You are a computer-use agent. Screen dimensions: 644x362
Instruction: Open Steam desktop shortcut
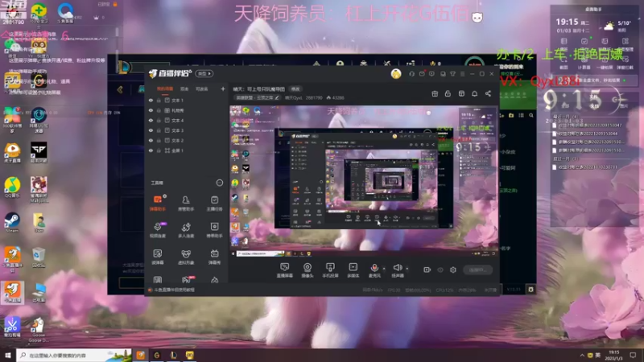point(12,223)
